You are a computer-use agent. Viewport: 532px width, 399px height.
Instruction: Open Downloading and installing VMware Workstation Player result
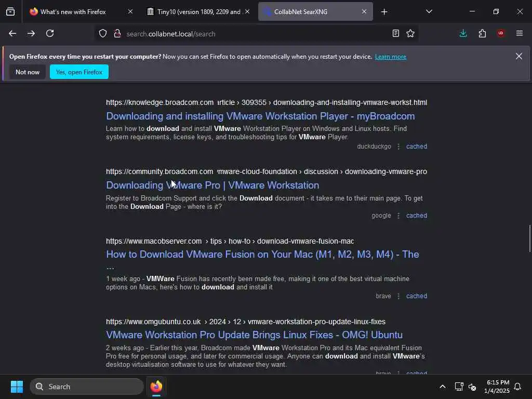click(260, 116)
